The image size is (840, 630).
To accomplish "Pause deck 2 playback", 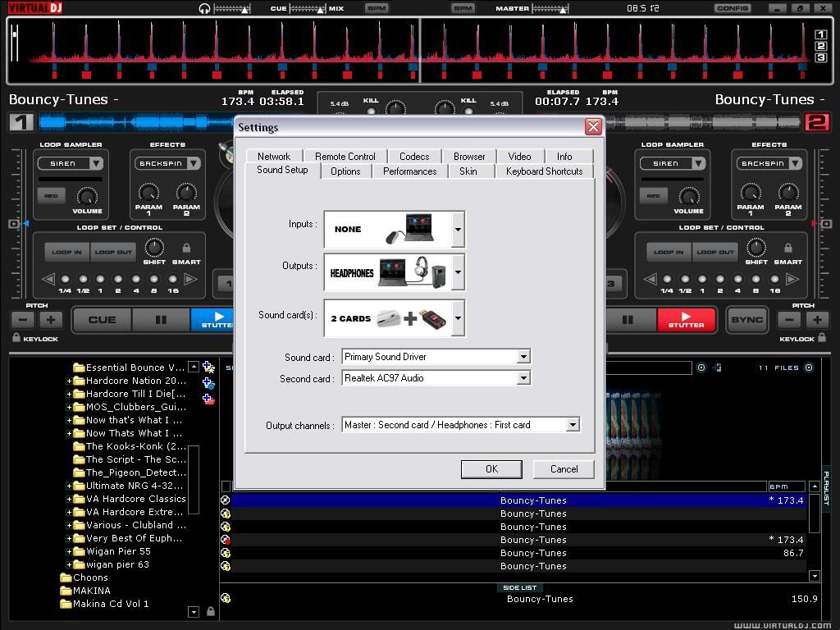I will click(629, 320).
